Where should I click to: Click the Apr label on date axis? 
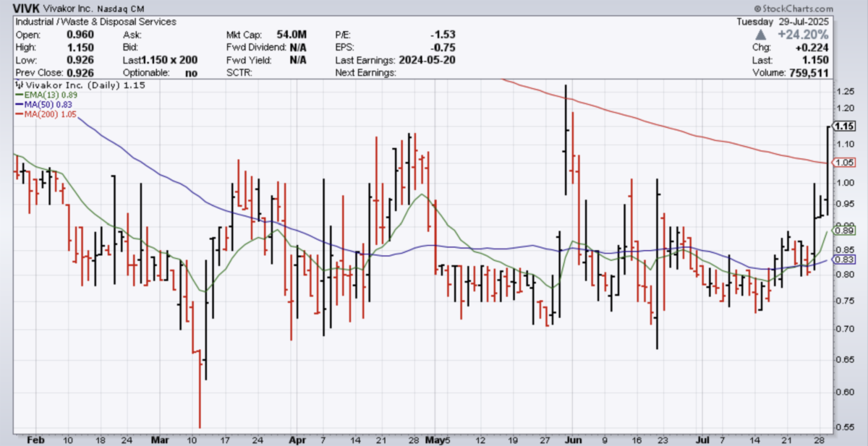click(x=297, y=439)
